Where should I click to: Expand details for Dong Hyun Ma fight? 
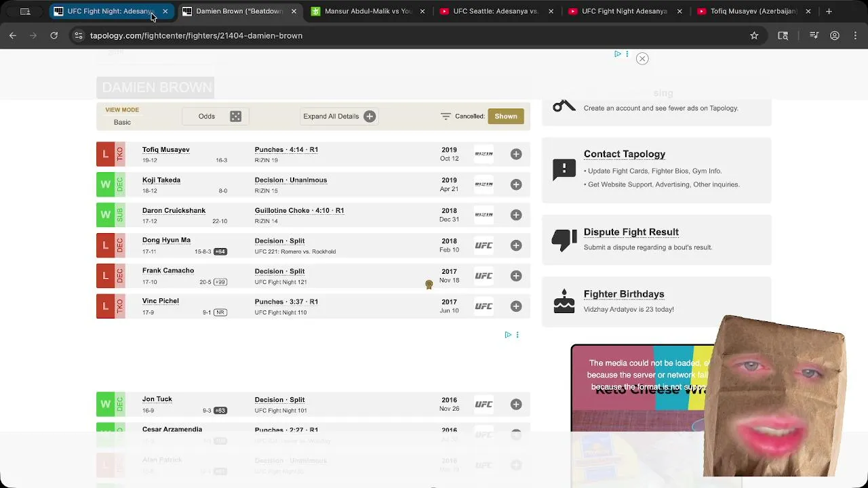(x=516, y=245)
